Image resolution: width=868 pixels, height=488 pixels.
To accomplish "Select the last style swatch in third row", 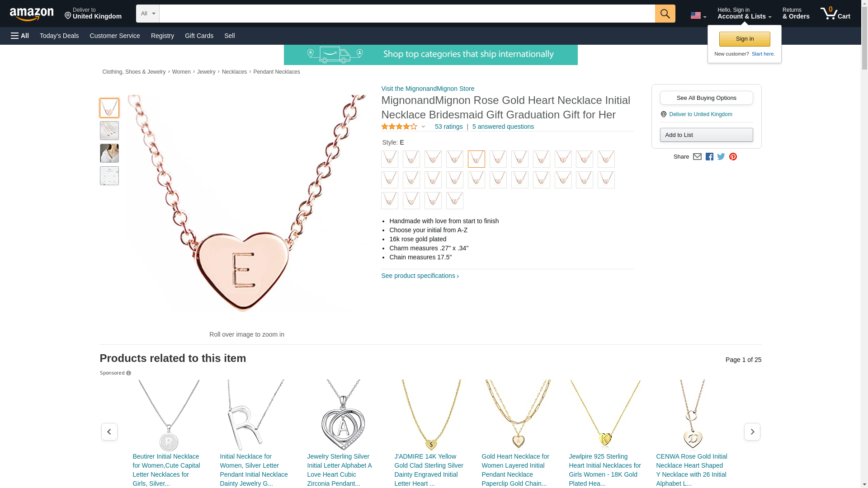I will 455,201.
